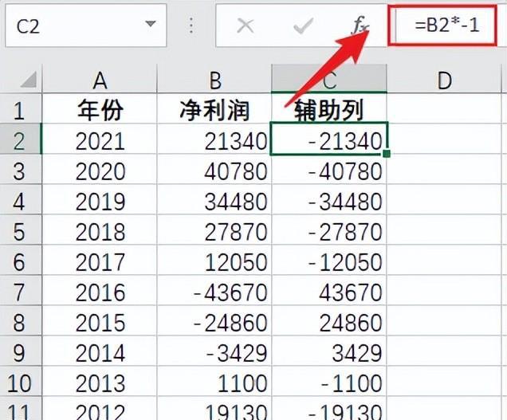The width and height of the screenshot is (507, 420).
Task: Click helper column cell -12050
Action: click(x=329, y=260)
